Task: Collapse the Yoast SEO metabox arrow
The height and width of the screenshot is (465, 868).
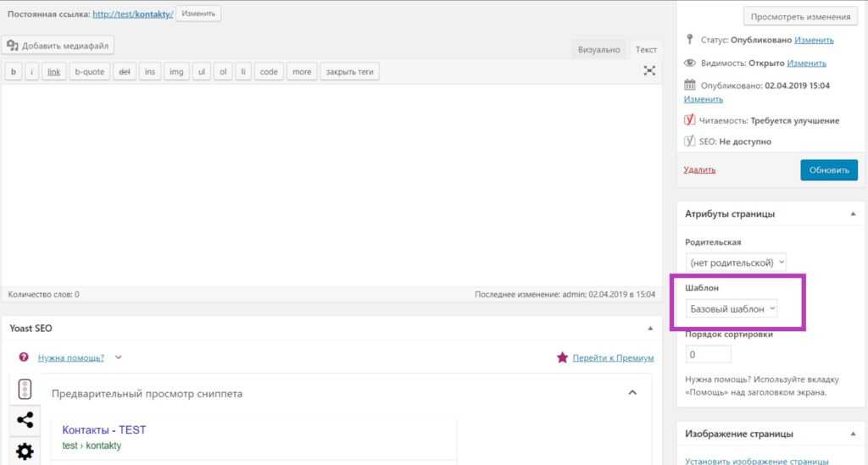Action: pyautogui.click(x=650, y=328)
